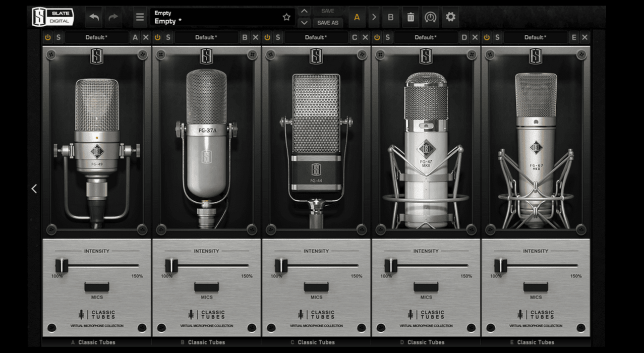Click the redo arrow icon
The width and height of the screenshot is (644, 353).
pyautogui.click(x=113, y=17)
